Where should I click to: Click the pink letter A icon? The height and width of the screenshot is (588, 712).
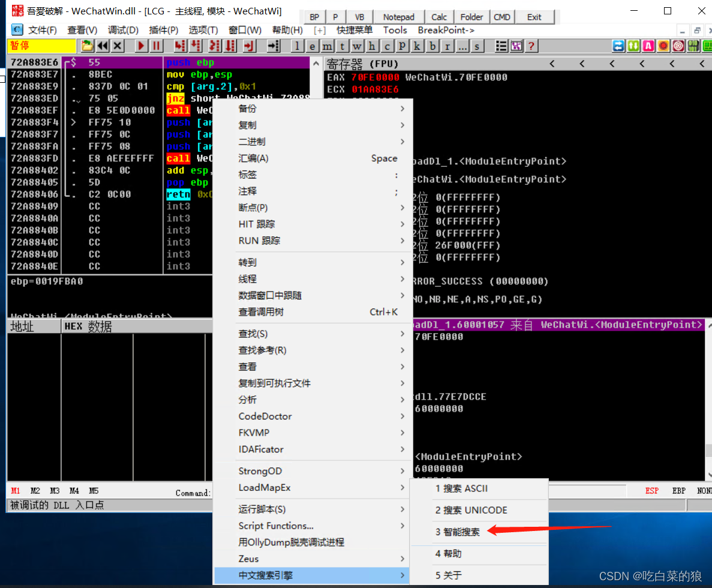coord(648,46)
